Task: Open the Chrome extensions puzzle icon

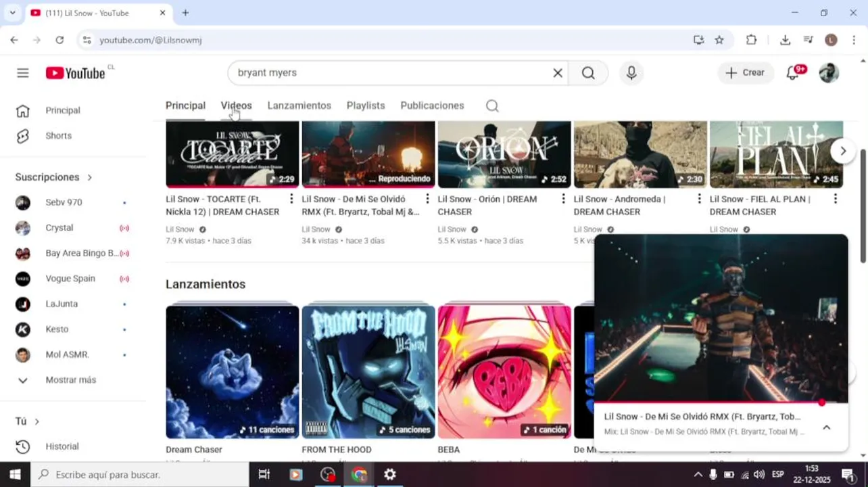Action: 751,40
